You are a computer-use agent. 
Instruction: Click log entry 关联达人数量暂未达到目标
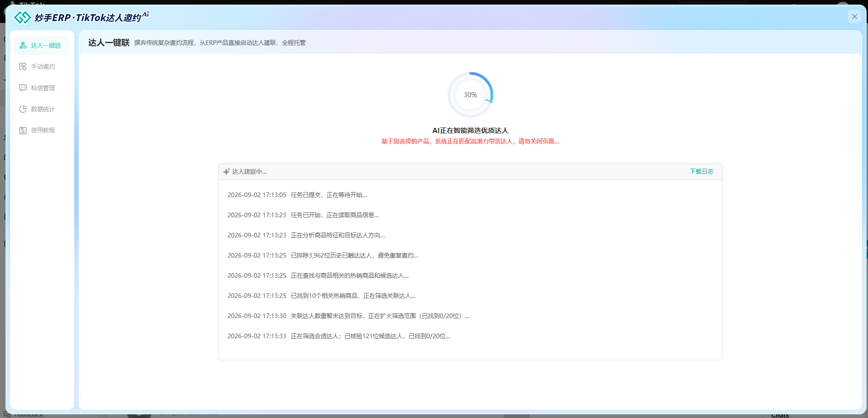click(380, 316)
